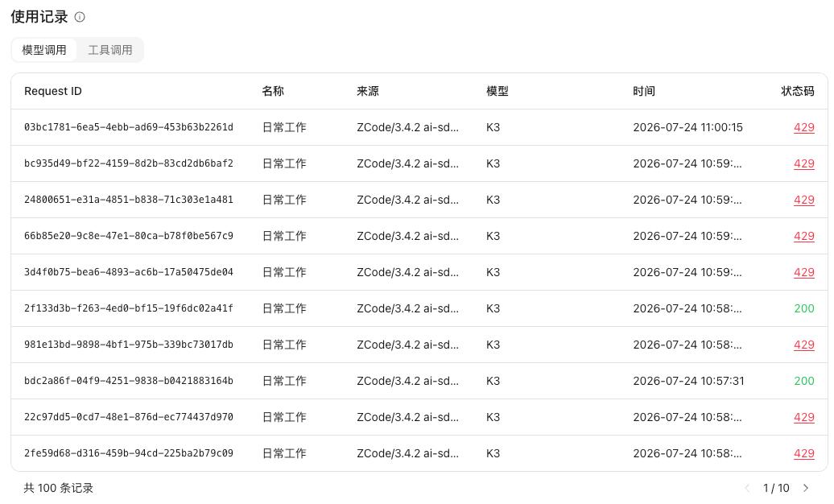Image resolution: width=834 pixels, height=504 pixels.
Task: Select Request ID 24800651-e31a-4851-b838-71c303e1a481
Action: tap(129, 200)
